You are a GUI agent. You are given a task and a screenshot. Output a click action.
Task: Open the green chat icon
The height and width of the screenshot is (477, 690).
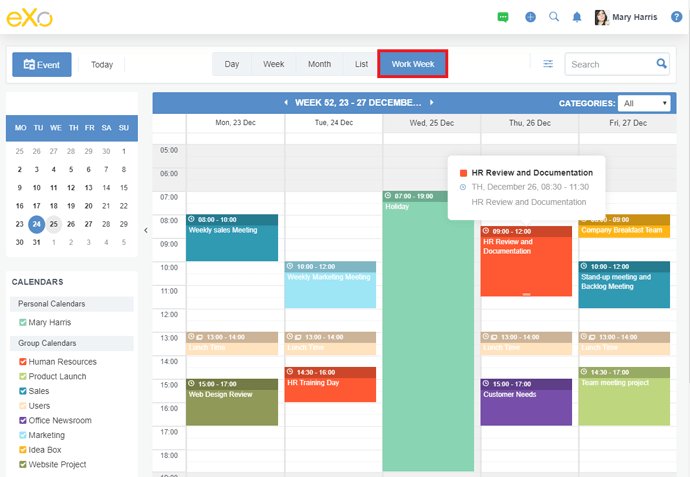coord(502,17)
